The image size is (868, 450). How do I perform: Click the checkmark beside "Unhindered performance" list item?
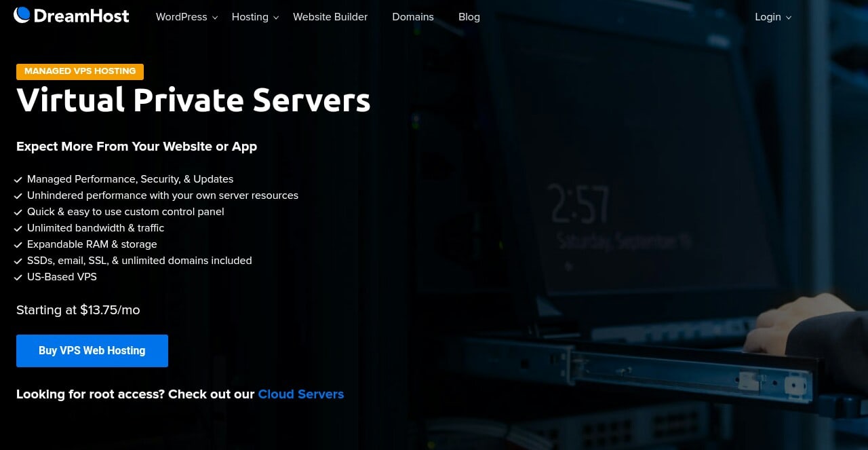pos(18,195)
